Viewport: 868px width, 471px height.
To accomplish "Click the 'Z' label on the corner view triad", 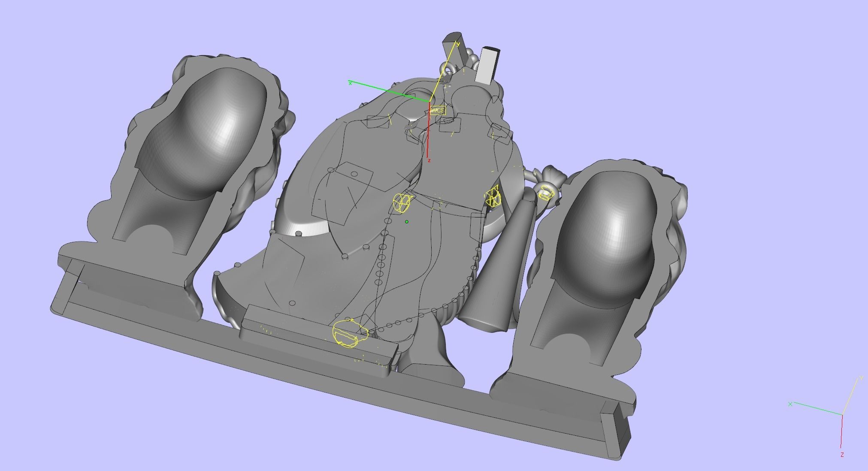I will point(842,455).
